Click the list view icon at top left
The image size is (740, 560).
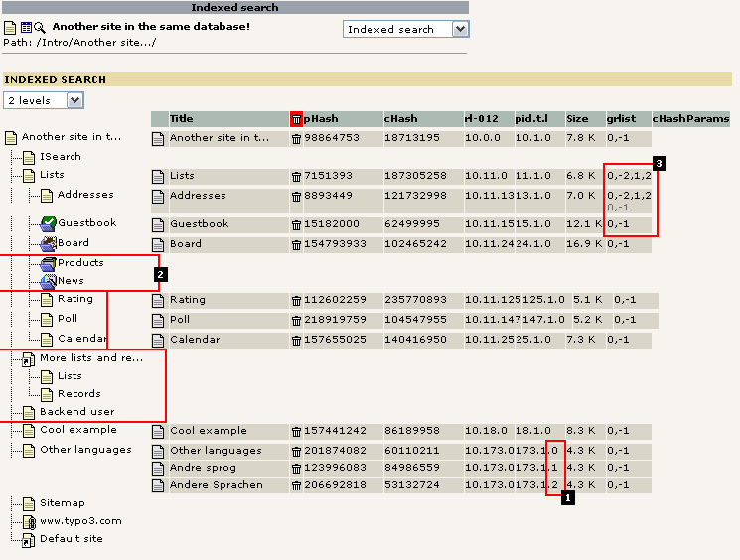[26, 27]
